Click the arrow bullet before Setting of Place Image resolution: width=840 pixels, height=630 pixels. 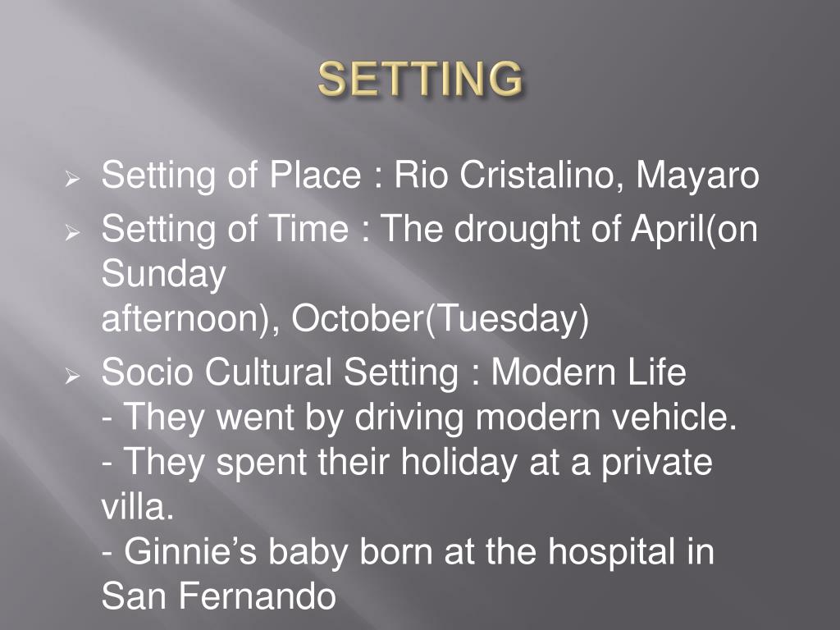tap(72, 178)
